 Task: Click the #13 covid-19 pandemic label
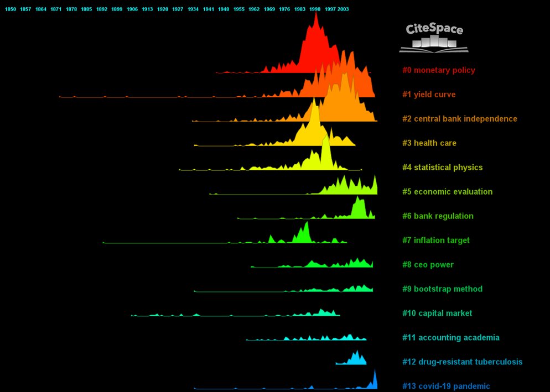[x=446, y=386]
